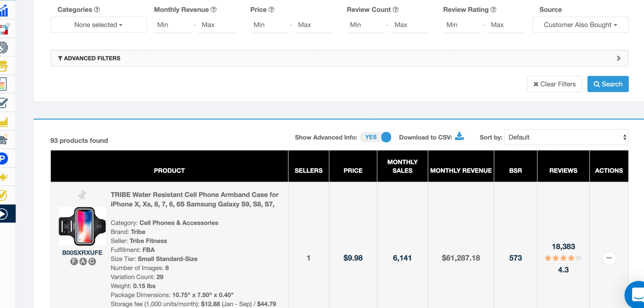The image size is (644, 308).
Task: Open the Sort by Default dropdown
Action: pyautogui.click(x=566, y=137)
